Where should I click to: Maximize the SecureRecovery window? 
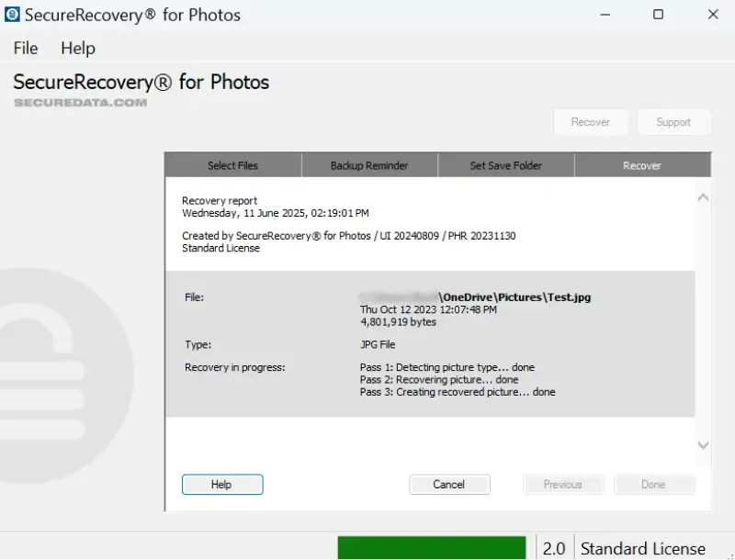[x=658, y=15]
